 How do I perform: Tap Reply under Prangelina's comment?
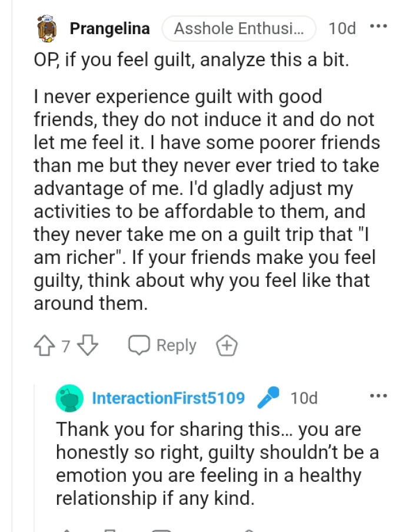tap(175, 345)
